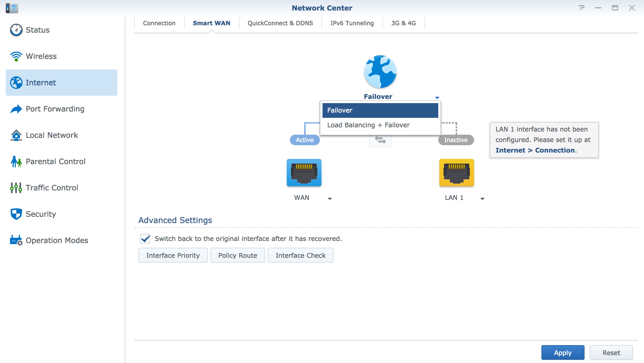Open the 3G & 4G tab
This screenshot has width=644, height=363.
pyautogui.click(x=404, y=23)
